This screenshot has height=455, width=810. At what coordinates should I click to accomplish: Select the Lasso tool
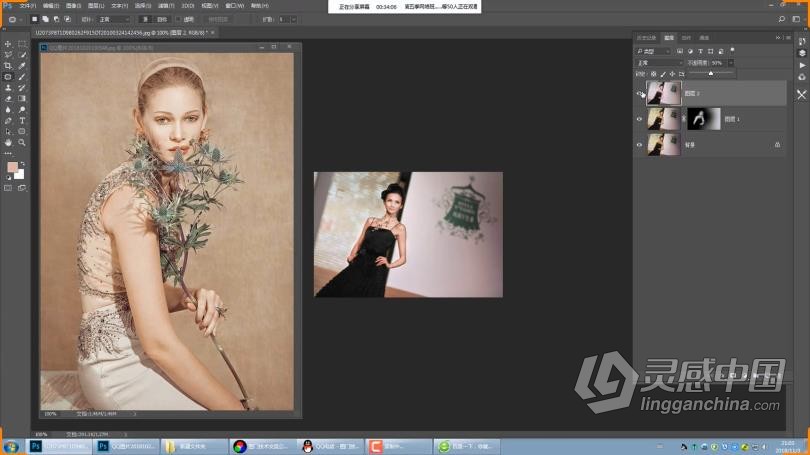click(8, 55)
